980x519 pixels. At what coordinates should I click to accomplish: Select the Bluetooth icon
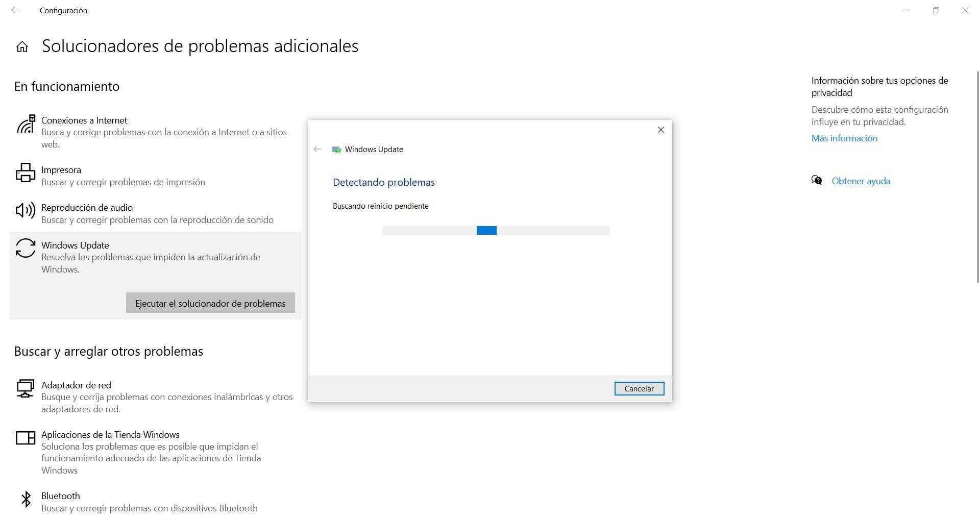[26, 499]
